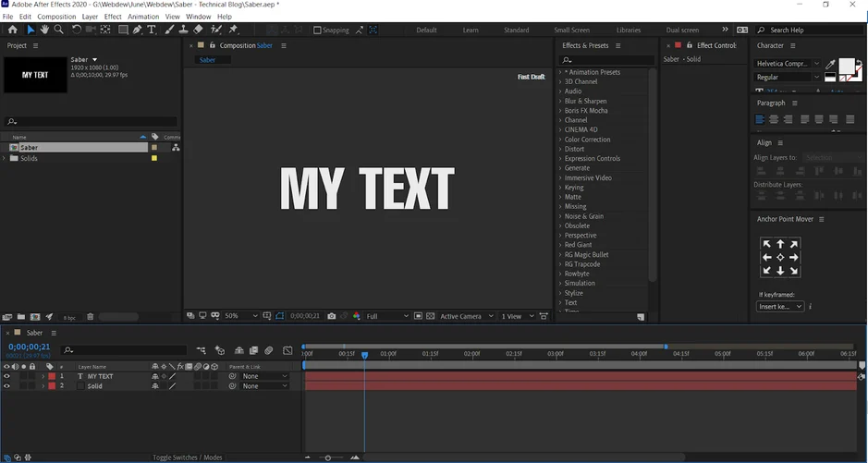Click the white fill color swatch

coord(846,67)
